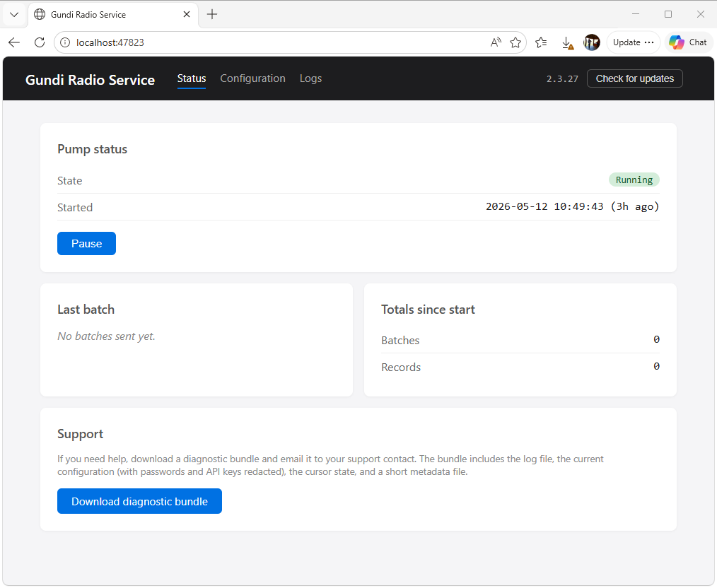Click the Update browser menu button
Screen dimensions: 717x588
coord(634,42)
